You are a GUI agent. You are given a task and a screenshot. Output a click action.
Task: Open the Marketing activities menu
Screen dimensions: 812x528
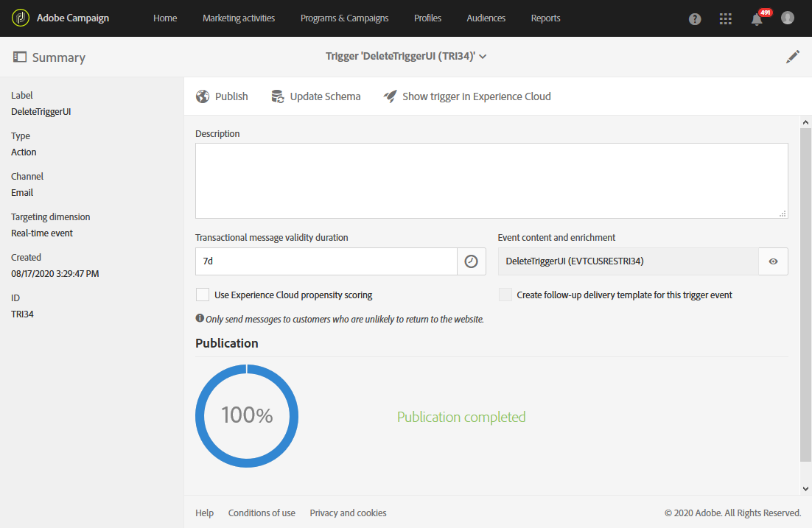click(x=239, y=18)
